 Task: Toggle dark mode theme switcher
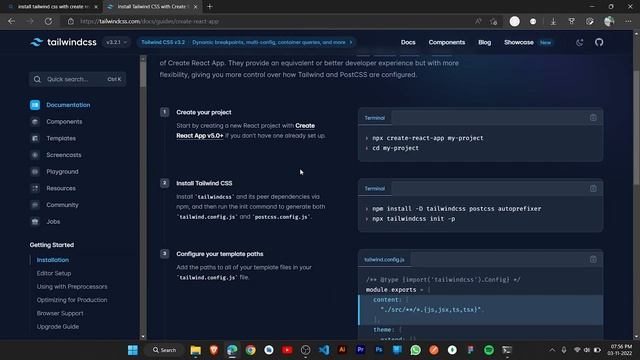tap(580, 42)
